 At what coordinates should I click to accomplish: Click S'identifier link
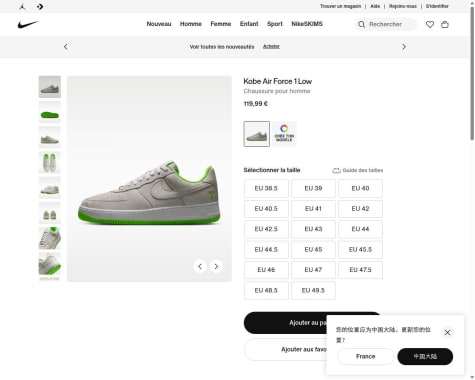437,6
